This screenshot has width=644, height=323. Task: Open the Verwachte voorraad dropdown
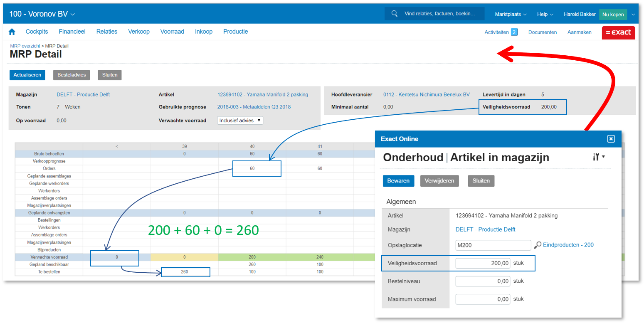(240, 121)
